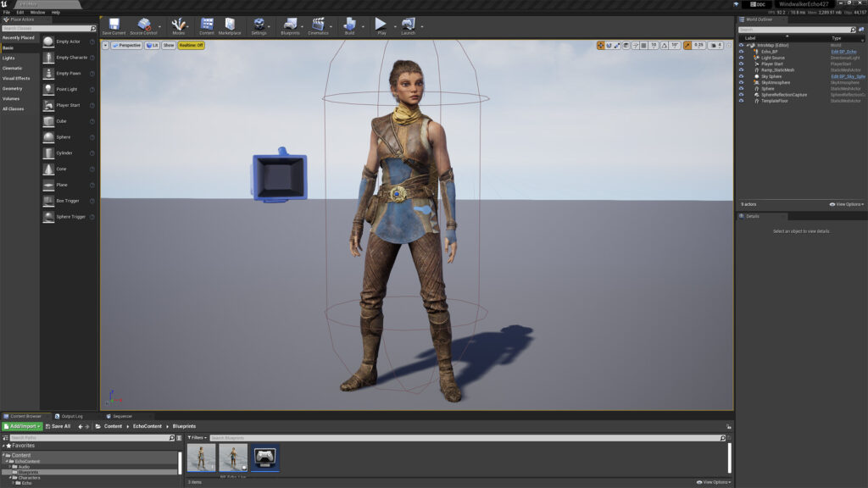Image resolution: width=868 pixels, height=488 pixels.
Task: Click the World Outliner search field
Action: 797,30
